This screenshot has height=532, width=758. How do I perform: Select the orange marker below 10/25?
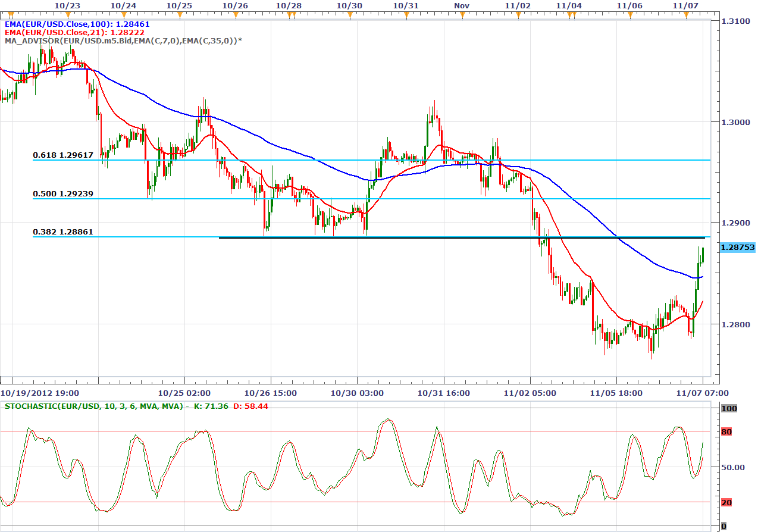[x=178, y=14]
